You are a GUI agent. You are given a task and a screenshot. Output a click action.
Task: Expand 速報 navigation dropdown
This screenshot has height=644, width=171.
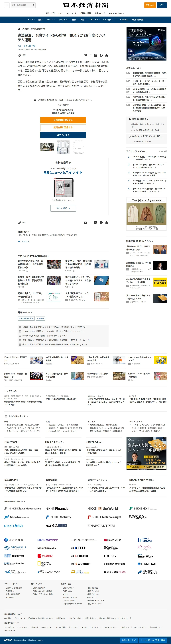click(x=40, y=20)
